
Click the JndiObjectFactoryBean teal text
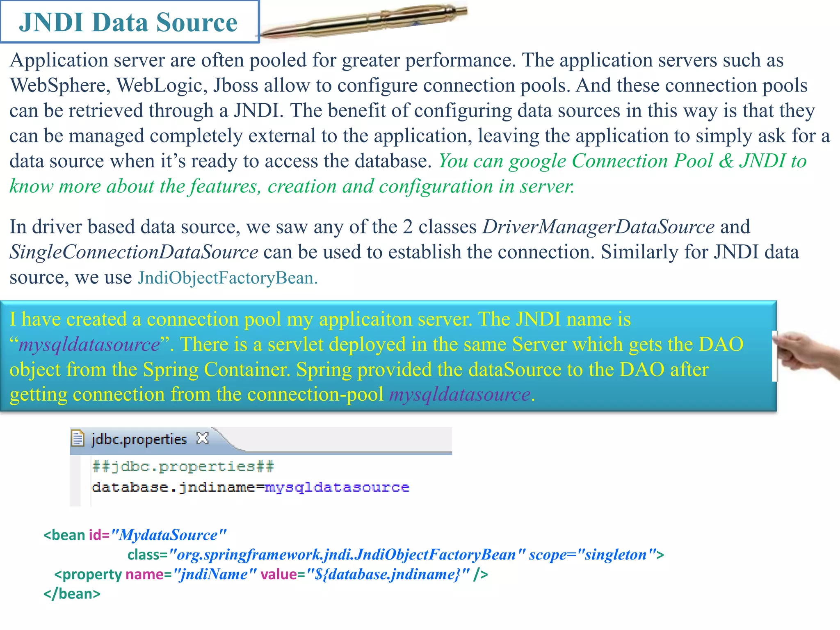click(227, 278)
